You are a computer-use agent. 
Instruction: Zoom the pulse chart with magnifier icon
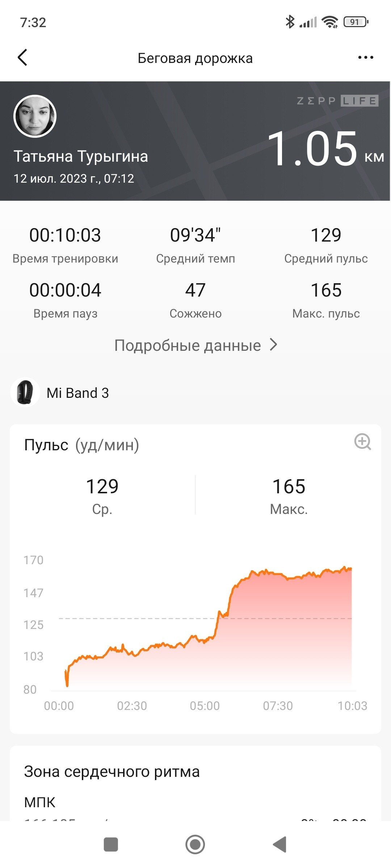coord(362,442)
